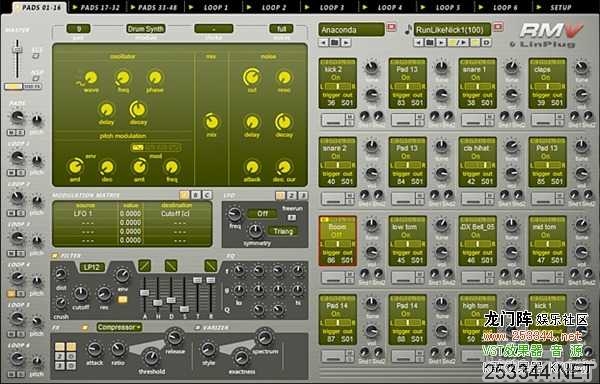The width and height of the screenshot is (600, 384).
Task: Toggle the FX section on/off switch
Action: 85,328
